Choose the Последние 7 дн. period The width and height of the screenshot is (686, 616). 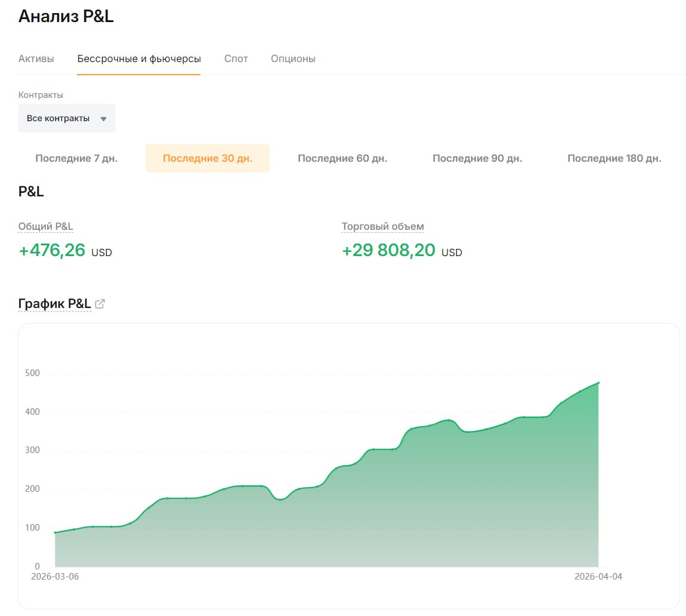click(76, 158)
